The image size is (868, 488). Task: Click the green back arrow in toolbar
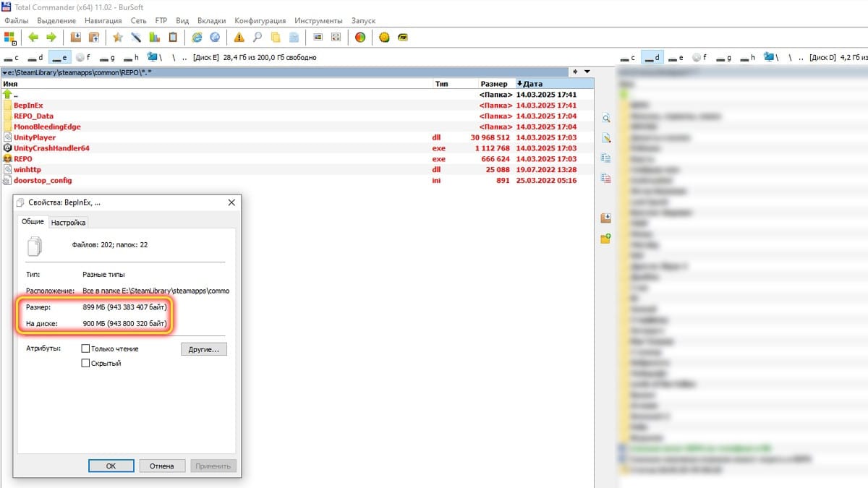click(33, 37)
